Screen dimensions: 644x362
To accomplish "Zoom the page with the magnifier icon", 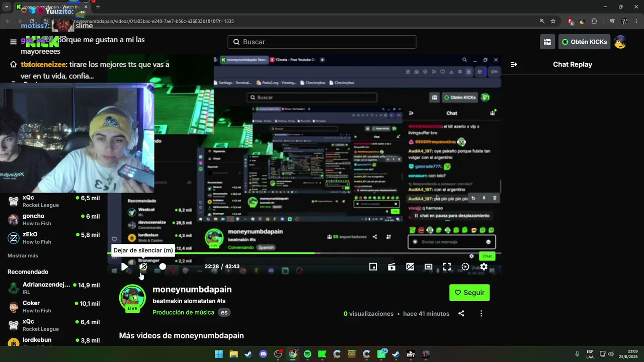I will 542,21.
